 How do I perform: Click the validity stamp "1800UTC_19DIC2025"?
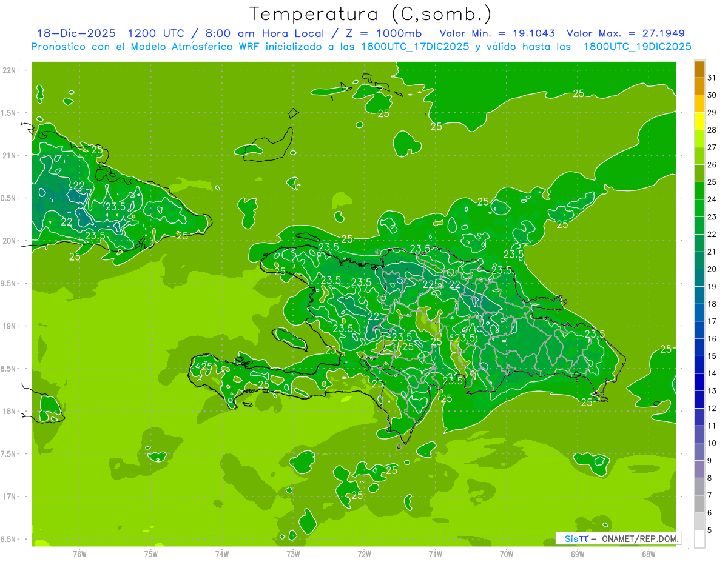point(637,47)
